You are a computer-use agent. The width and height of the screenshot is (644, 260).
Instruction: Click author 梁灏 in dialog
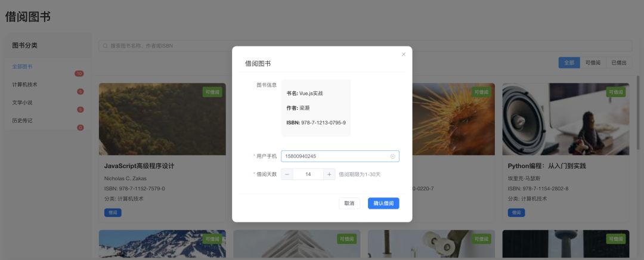298,108
